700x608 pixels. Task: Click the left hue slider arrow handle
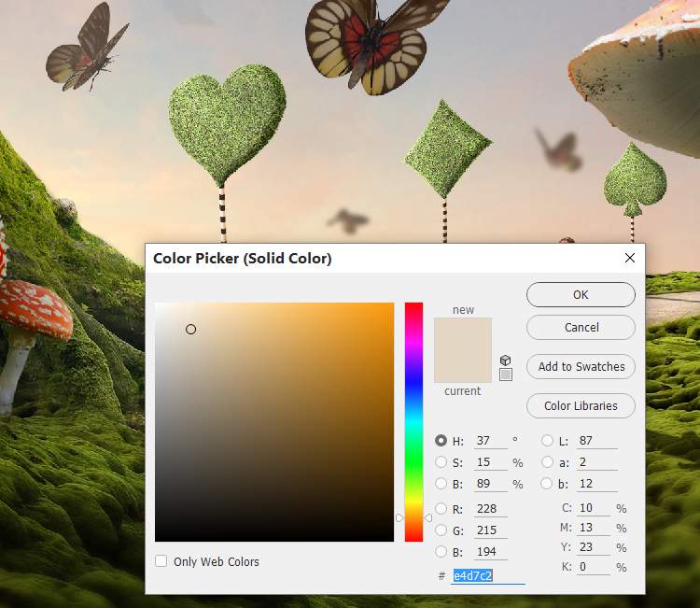[x=399, y=517]
